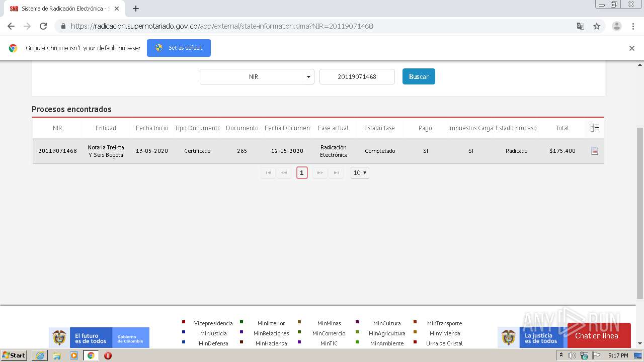Open the Chrome profile avatar
Screen dimensions: 644x362
pyautogui.click(x=616, y=26)
